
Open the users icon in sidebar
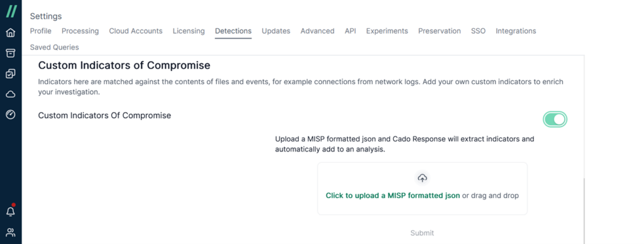[x=11, y=233]
